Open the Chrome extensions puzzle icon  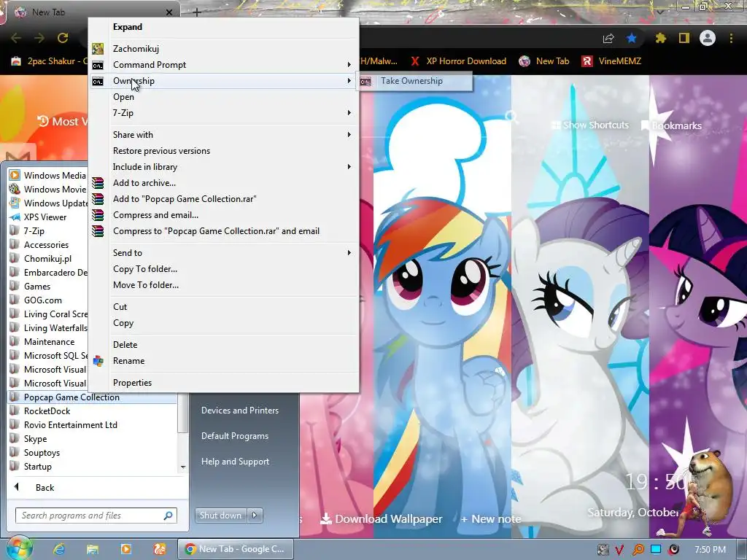click(660, 38)
